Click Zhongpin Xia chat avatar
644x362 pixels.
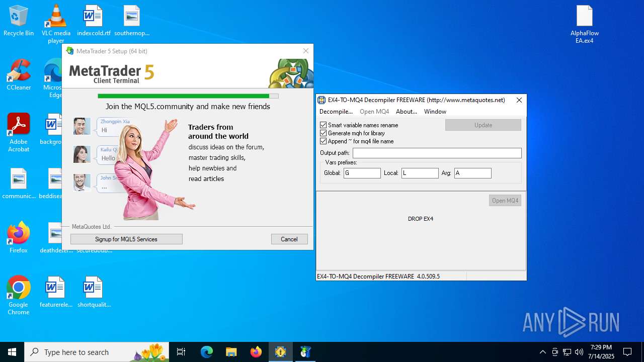(x=82, y=126)
